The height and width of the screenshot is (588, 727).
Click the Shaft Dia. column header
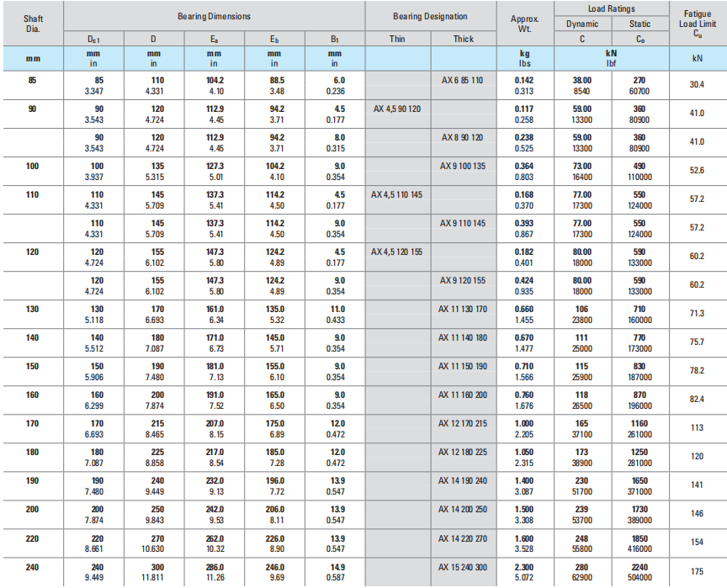32,23
